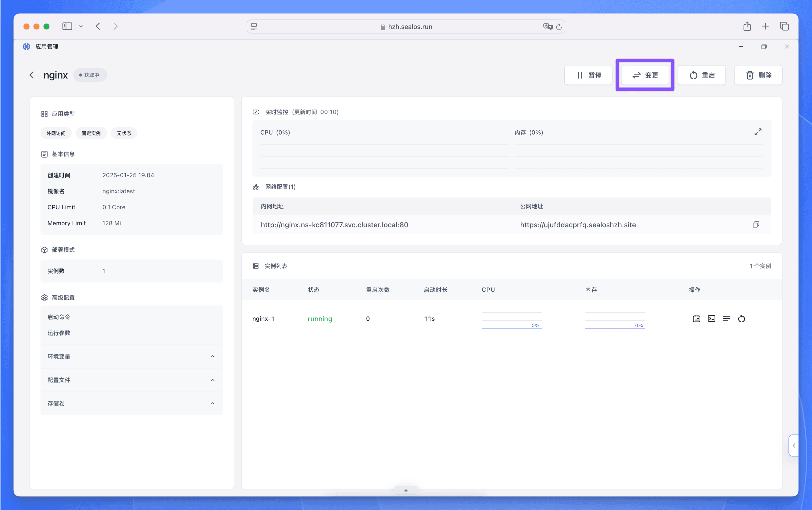Click the 重启次数 column header
This screenshot has width=812, height=510.
[378, 290]
